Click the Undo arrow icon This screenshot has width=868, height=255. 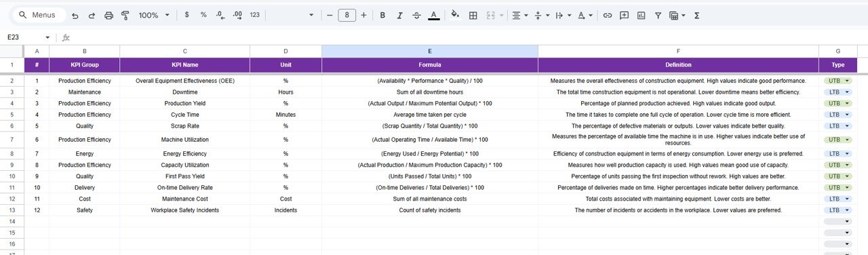tap(75, 15)
